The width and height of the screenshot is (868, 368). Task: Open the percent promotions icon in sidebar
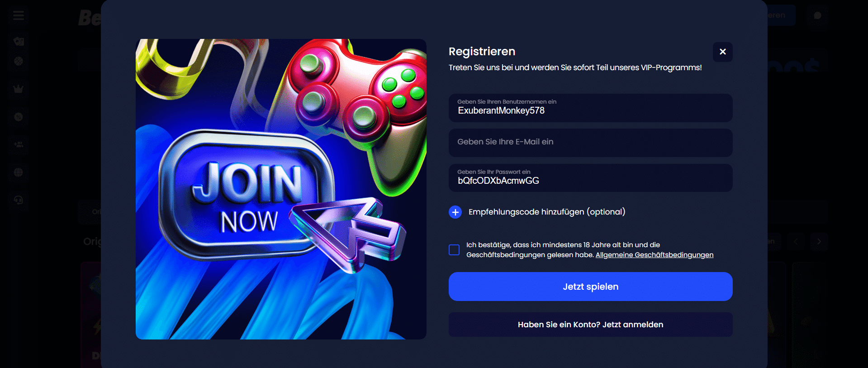[x=19, y=117]
